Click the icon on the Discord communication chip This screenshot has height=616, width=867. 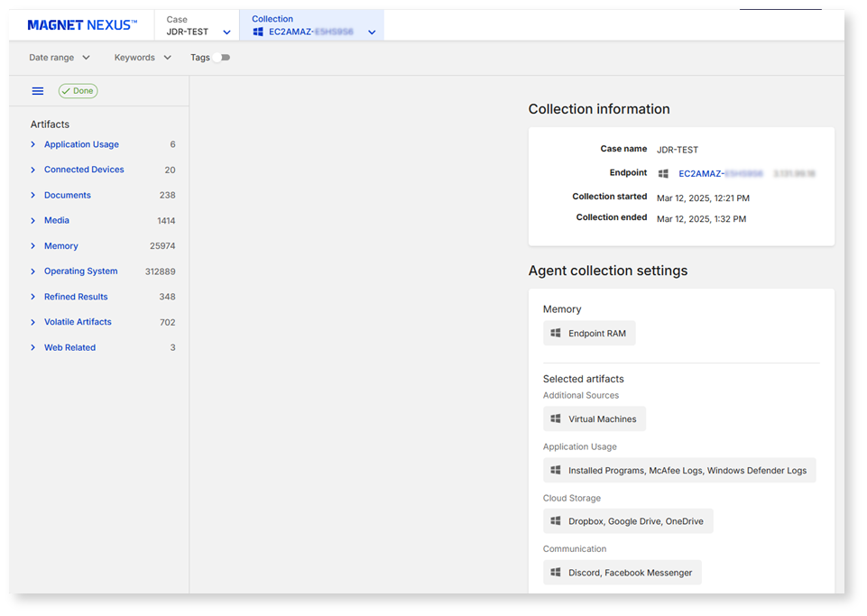tap(556, 571)
